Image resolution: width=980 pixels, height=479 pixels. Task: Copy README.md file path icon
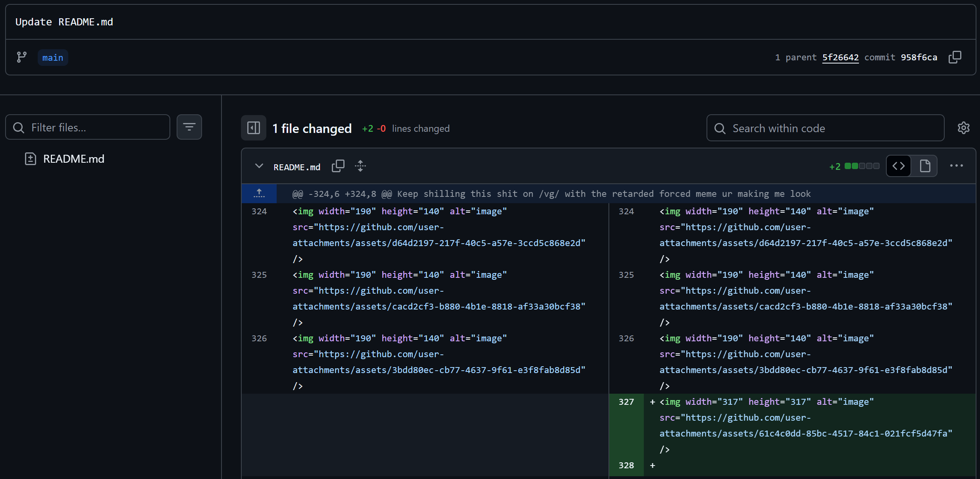[338, 166]
